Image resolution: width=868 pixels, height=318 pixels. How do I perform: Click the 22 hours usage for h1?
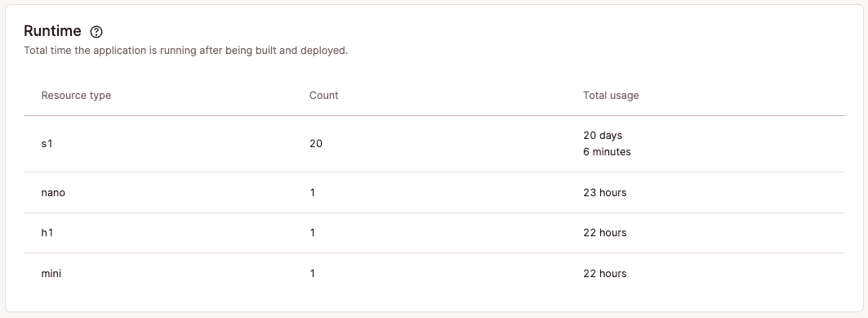604,233
